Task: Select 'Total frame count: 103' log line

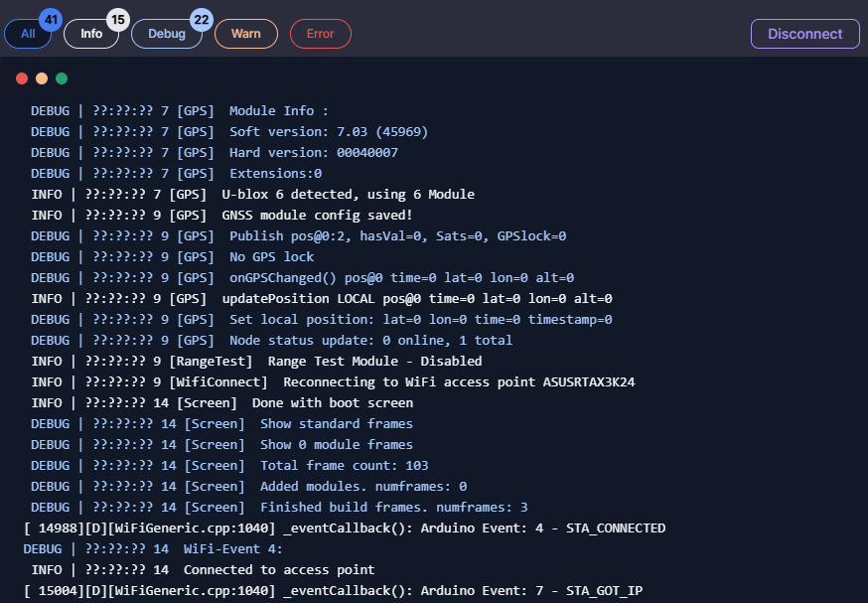Action: (x=229, y=466)
